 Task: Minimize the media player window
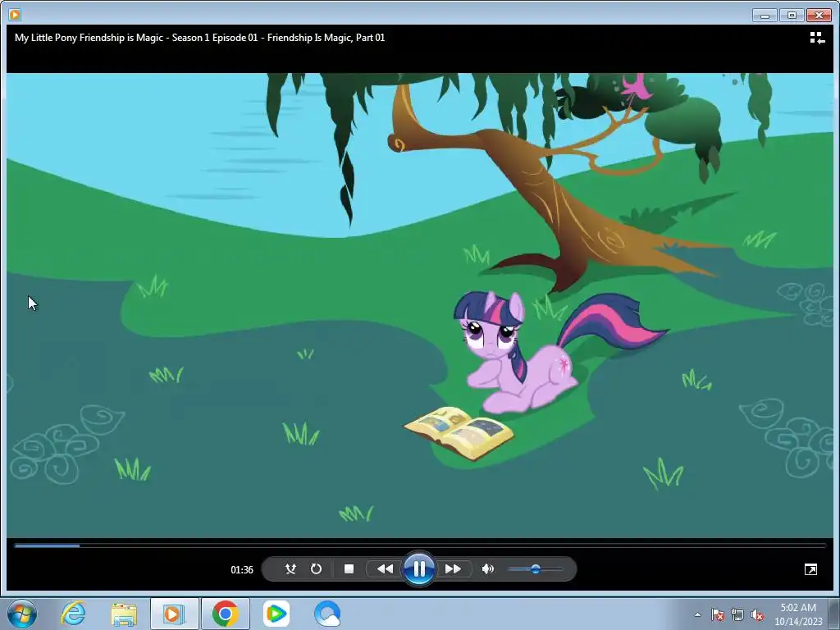[765, 15]
